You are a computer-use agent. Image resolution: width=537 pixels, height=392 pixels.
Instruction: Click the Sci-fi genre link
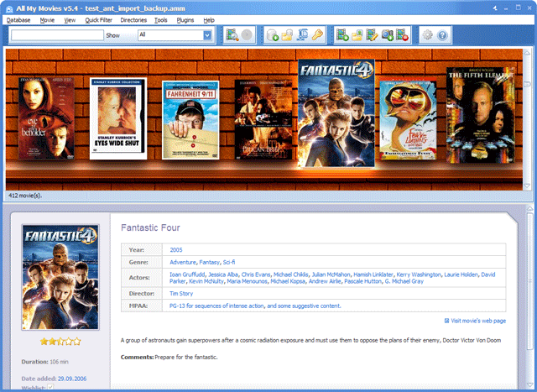coord(229,262)
